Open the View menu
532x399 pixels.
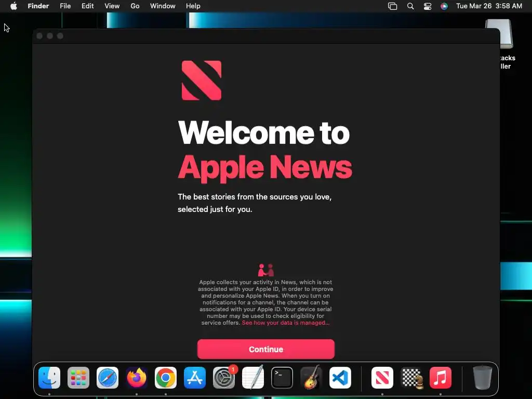[x=112, y=6]
